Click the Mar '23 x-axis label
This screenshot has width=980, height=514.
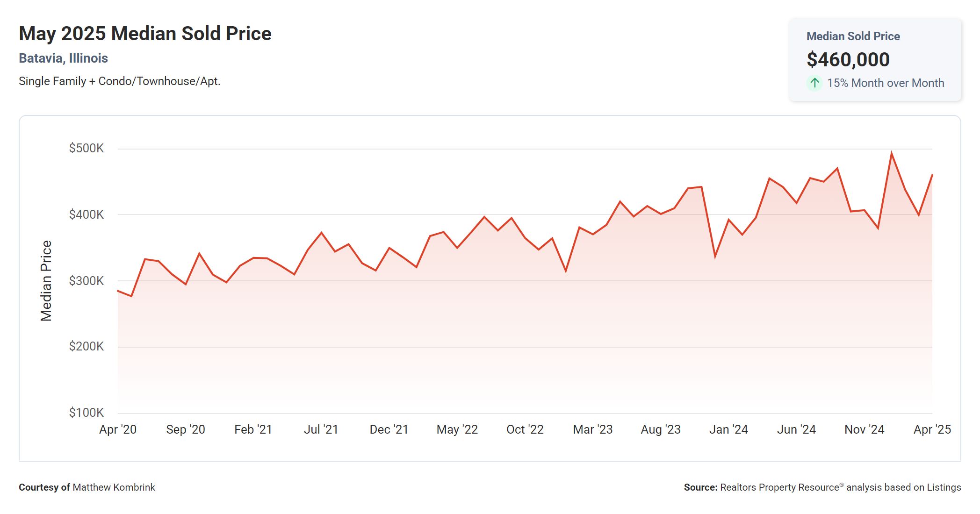coord(592,429)
